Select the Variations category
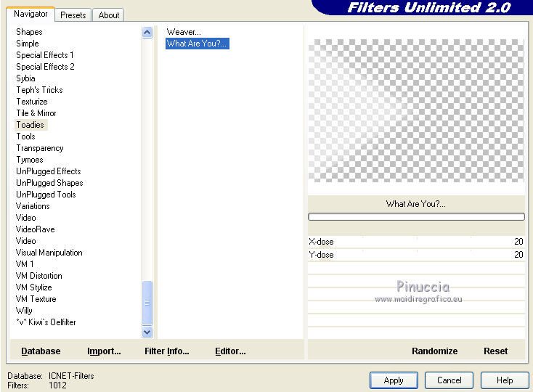The height and width of the screenshot is (392, 533). coord(33,206)
